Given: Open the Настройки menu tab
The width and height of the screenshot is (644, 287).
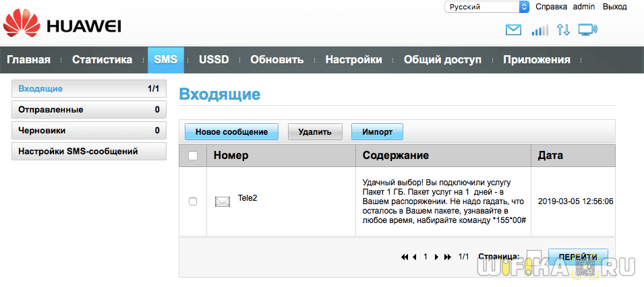Looking at the screenshot, I should tap(353, 59).
